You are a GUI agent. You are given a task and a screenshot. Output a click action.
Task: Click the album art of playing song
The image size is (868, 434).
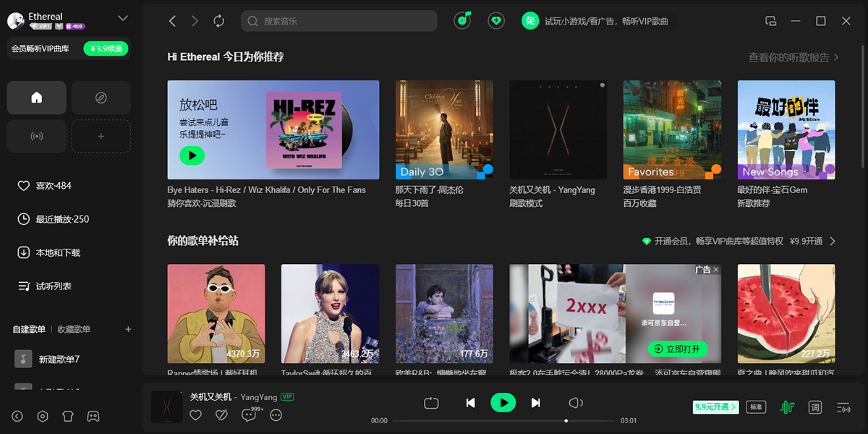(x=166, y=407)
